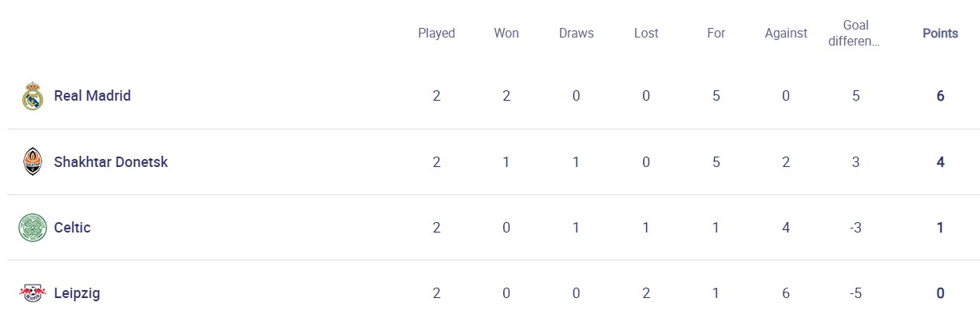Image resolution: width=980 pixels, height=330 pixels.
Task: Open the Shakhtar Donetsk team link
Action: [111, 162]
